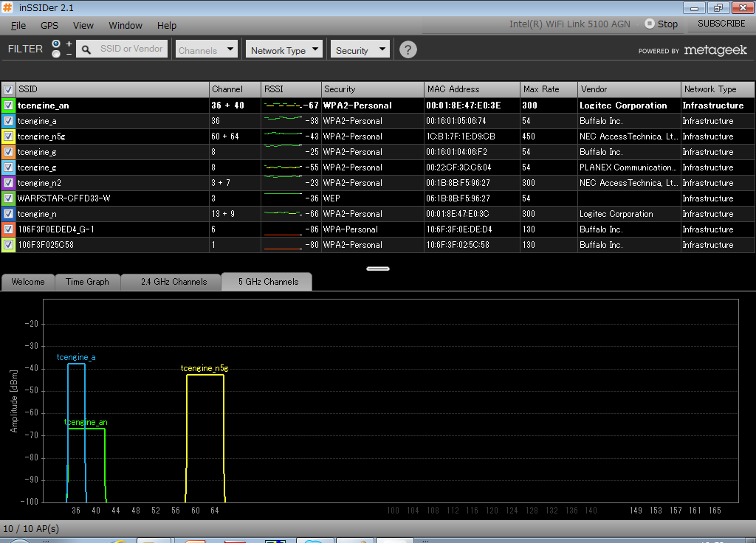Select the WARPSTAR-CFFD33-W network name
The image size is (756, 543).
pos(63,198)
